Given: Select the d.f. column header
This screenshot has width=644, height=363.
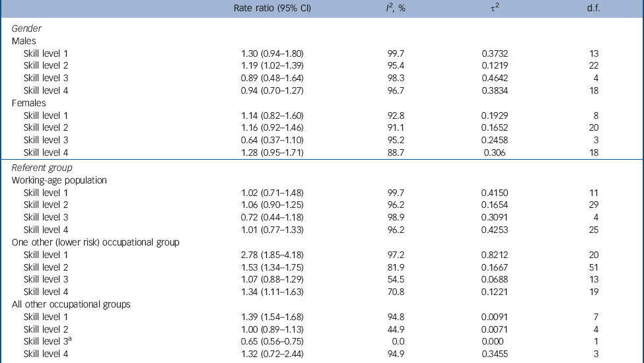Looking at the screenshot, I should tap(587, 8).
